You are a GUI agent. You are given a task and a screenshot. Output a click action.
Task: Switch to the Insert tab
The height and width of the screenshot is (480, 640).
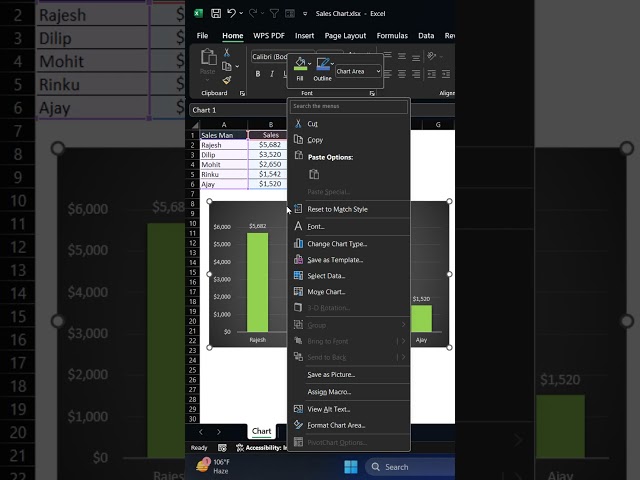(304, 36)
